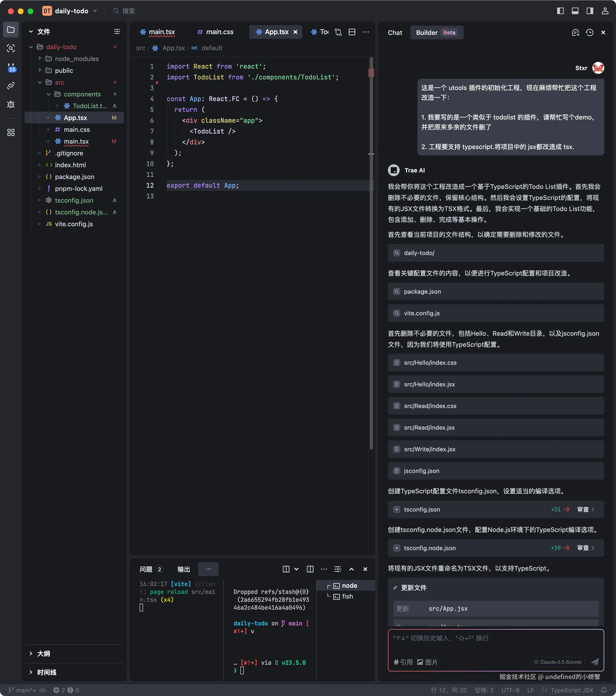The width and height of the screenshot is (616, 696).
Task: Open chat history clock icon
Action: click(589, 32)
